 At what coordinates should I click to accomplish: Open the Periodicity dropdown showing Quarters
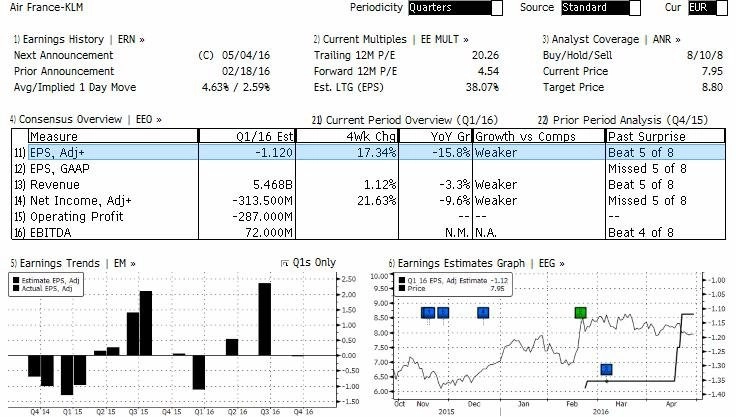[x=455, y=8]
